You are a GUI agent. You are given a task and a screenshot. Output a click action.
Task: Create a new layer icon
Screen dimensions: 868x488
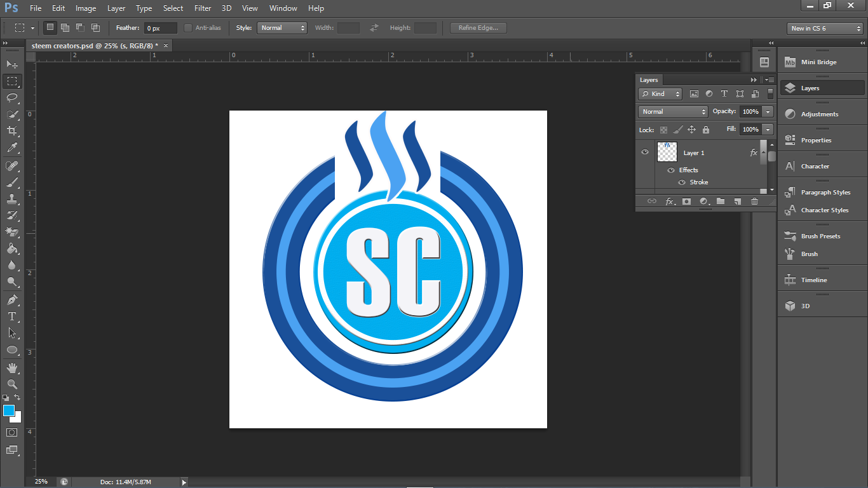coord(738,201)
